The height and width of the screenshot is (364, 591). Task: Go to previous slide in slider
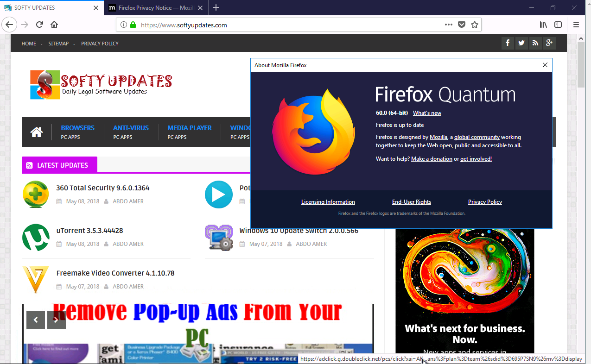pos(36,320)
